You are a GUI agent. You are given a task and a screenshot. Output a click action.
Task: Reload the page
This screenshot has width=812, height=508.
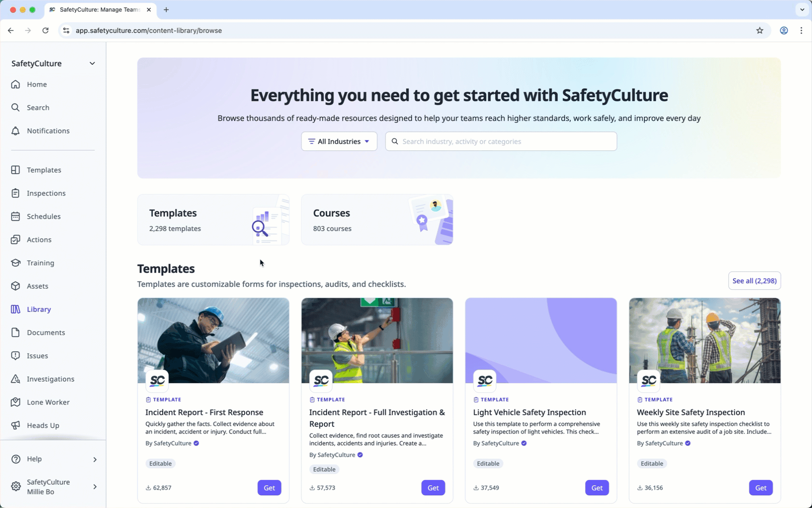[45, 30]
